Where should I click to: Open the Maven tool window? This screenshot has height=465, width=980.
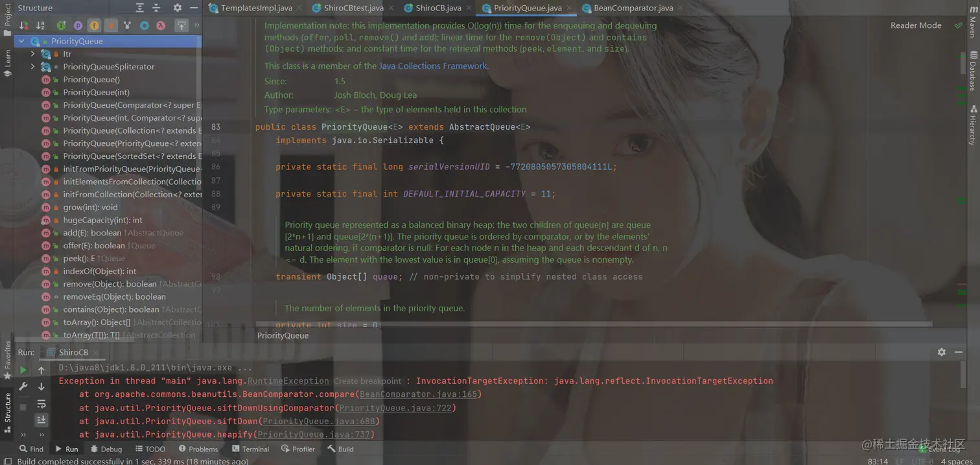pos(972,21)
